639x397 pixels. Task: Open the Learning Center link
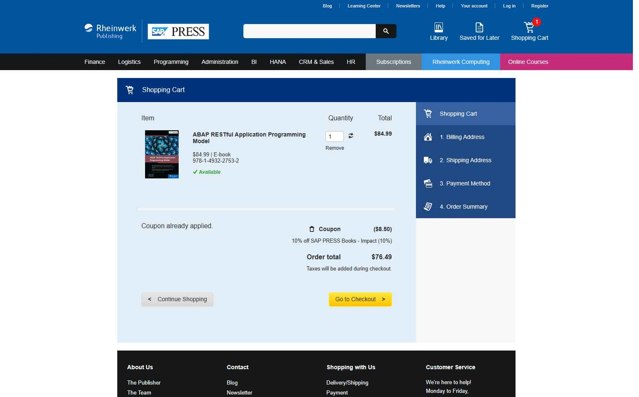coord(364,6)
